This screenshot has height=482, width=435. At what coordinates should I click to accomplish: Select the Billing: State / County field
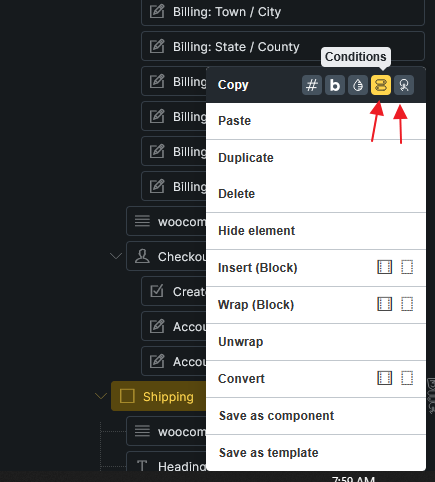click(x=283, y=46)
